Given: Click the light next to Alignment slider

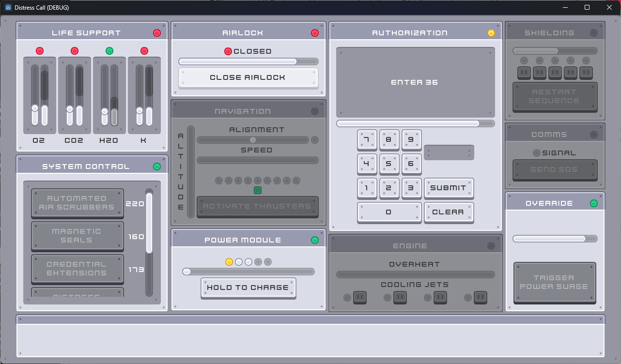Looking at the screenshot, I should coord(315,140).
